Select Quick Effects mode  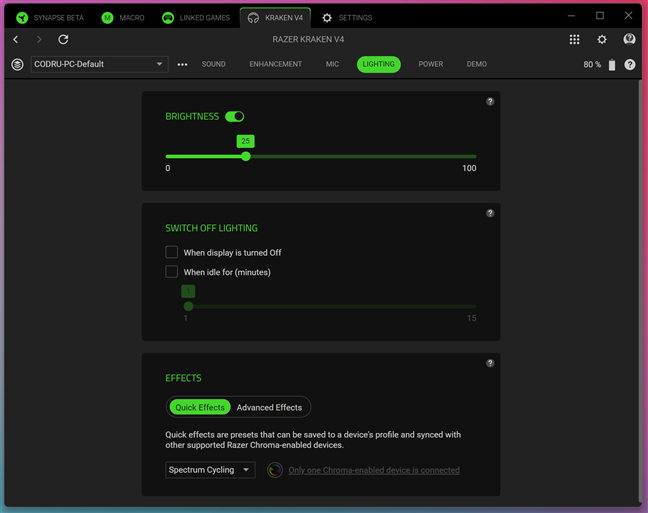click(200, 407)
